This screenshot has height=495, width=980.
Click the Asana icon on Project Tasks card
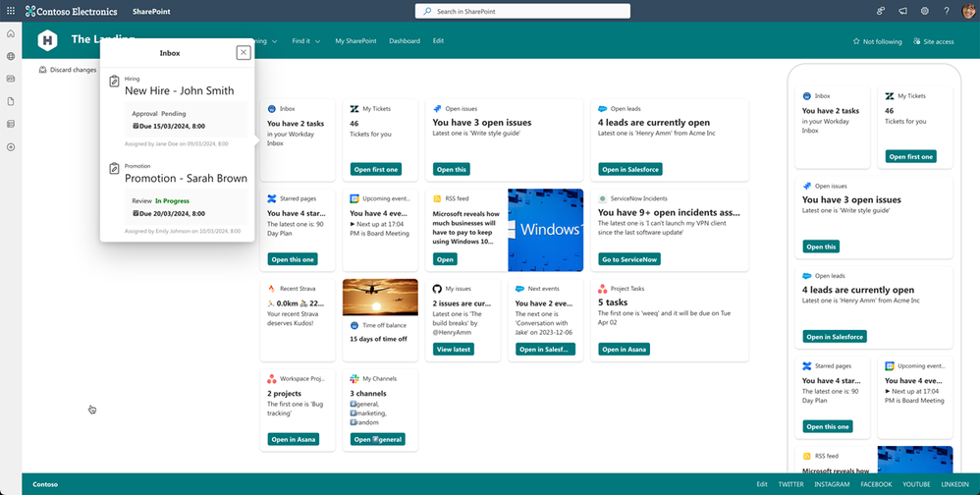(603, 289)
